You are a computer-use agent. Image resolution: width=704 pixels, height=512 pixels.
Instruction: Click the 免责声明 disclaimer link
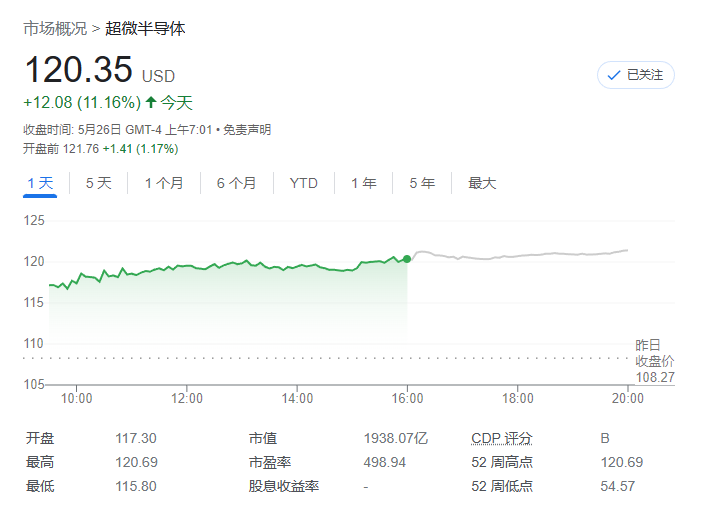247,129
